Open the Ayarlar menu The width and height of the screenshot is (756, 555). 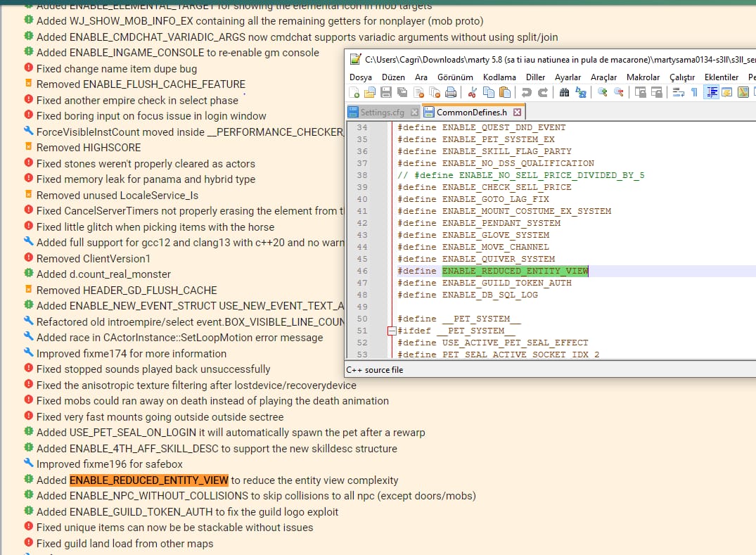tap(568, 77)
